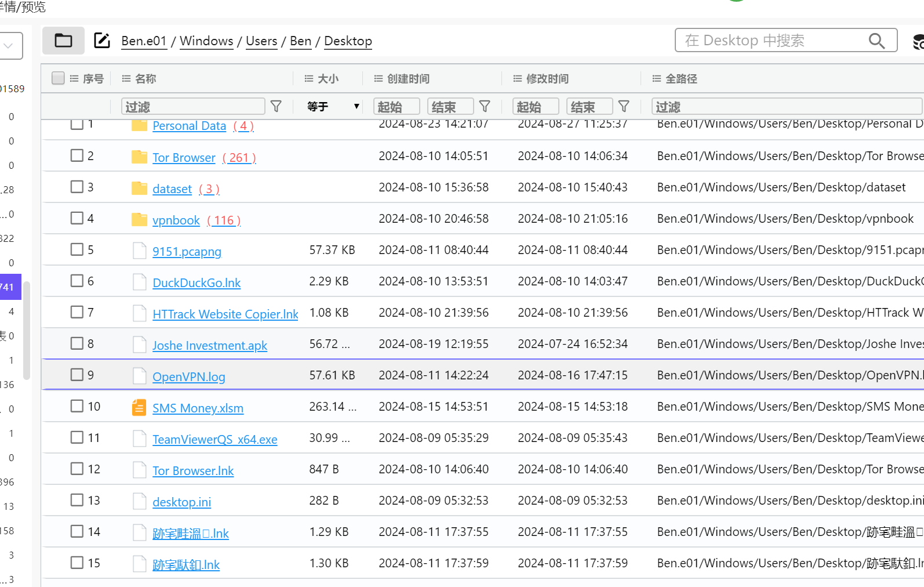
Task: Click the 大小 column menu icon
Action: click(309, 78)
